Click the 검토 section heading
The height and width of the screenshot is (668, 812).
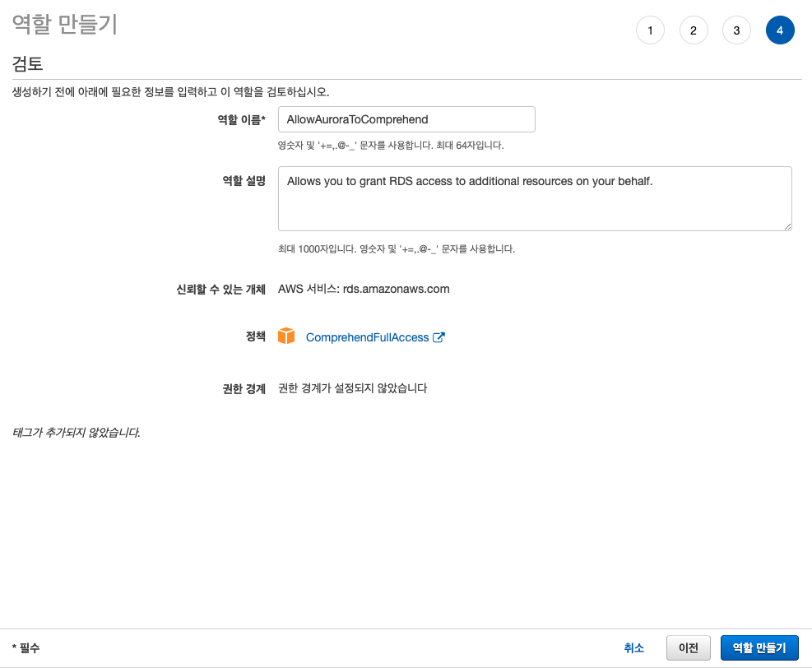(x=27, y=64)
